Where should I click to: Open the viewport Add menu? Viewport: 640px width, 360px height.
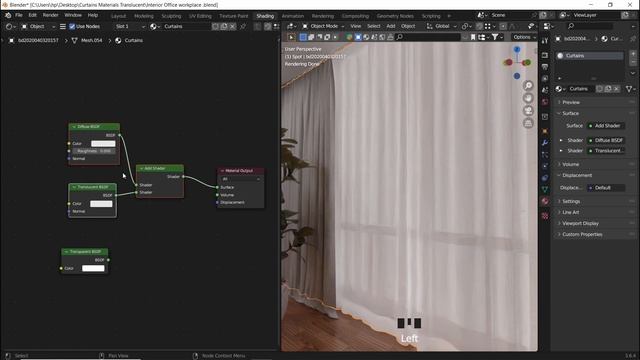(x=391, y=26)
